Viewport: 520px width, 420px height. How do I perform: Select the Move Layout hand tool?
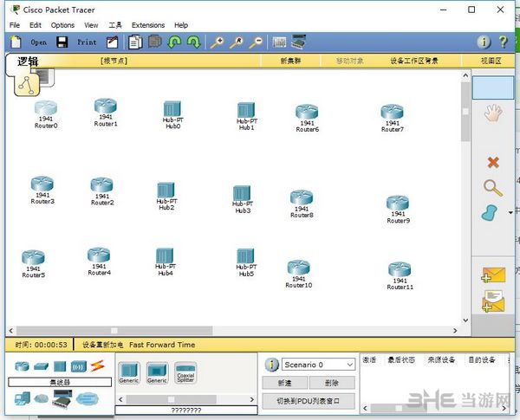(493, 113)
